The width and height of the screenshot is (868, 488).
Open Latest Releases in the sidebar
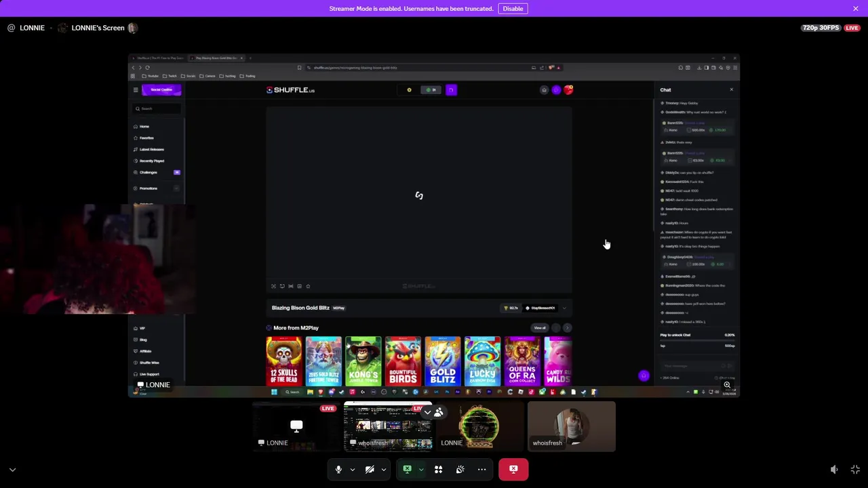click(x=151, y=149)
